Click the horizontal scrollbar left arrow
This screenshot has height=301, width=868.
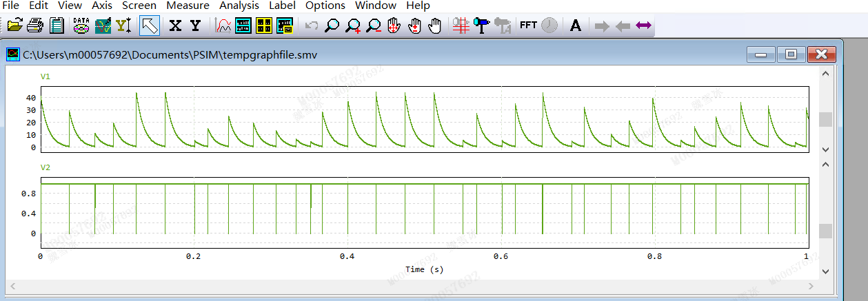pos(12,285)
